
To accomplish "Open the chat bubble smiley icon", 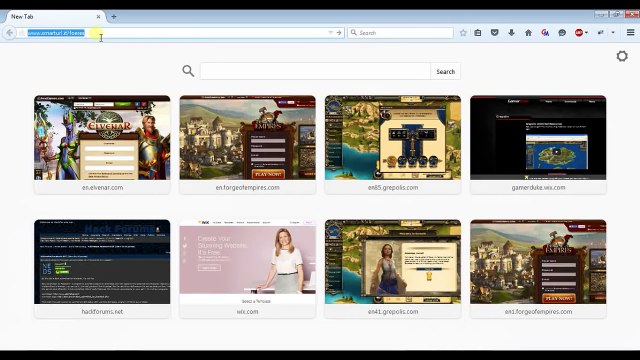I will (562, 33).
